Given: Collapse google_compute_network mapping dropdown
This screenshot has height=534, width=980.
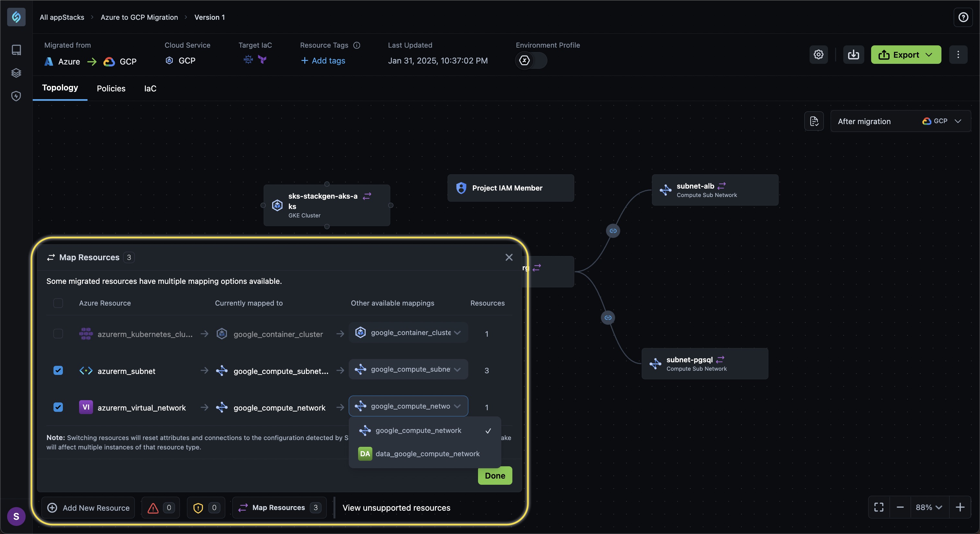Looking at the screenshot, I should 408,406.
